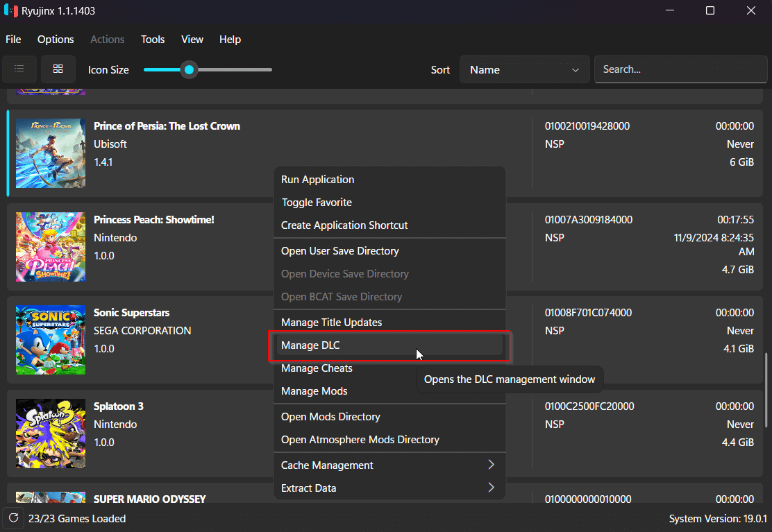Switch to list view layout
This screenshot has height=532, width=772.
tap(19, 69)
